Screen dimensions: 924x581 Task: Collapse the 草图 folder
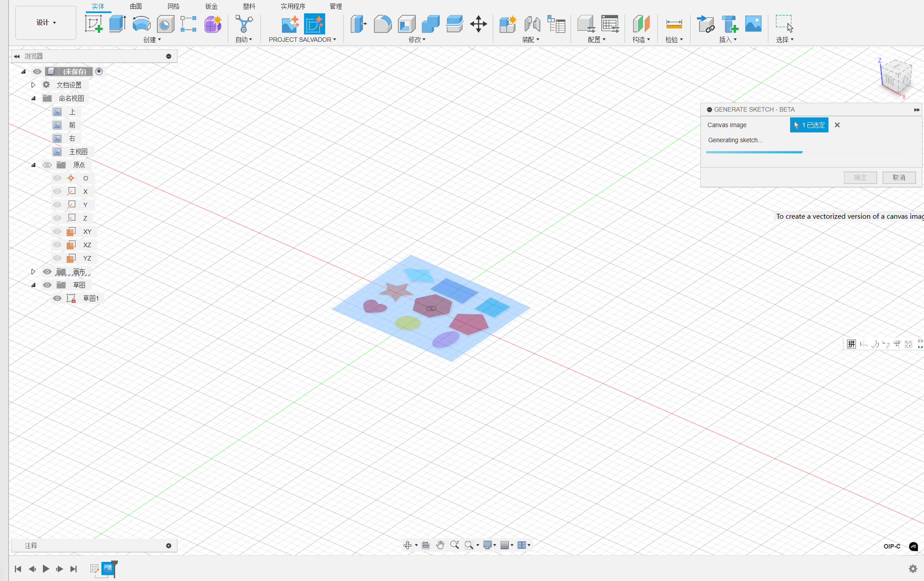click(x=33, y=285)
